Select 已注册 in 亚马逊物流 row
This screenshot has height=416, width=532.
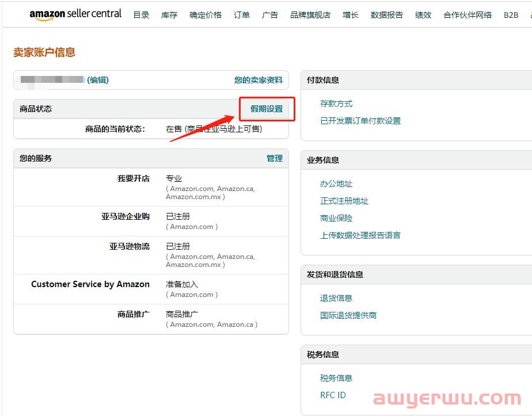178,246
